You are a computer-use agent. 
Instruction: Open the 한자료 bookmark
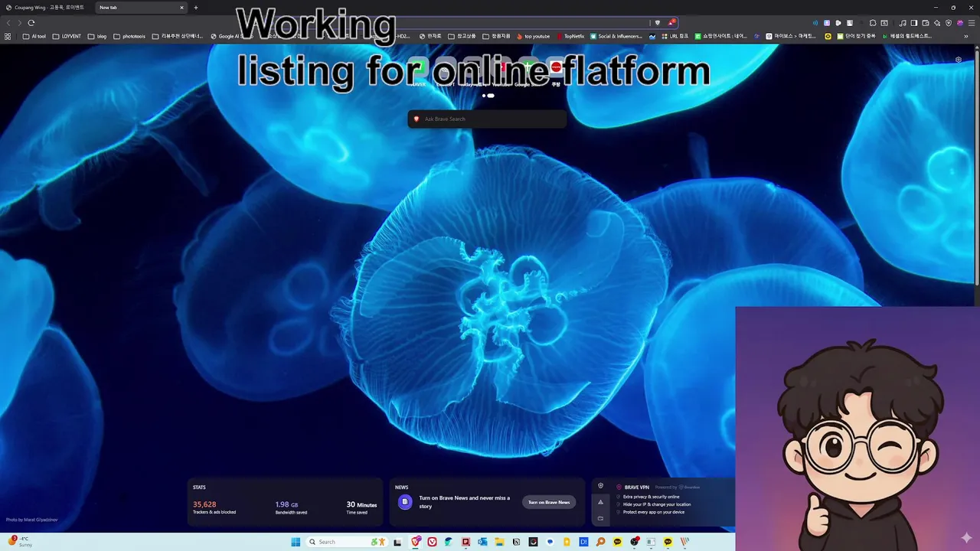pyautogui.click(x=430, y=36)
